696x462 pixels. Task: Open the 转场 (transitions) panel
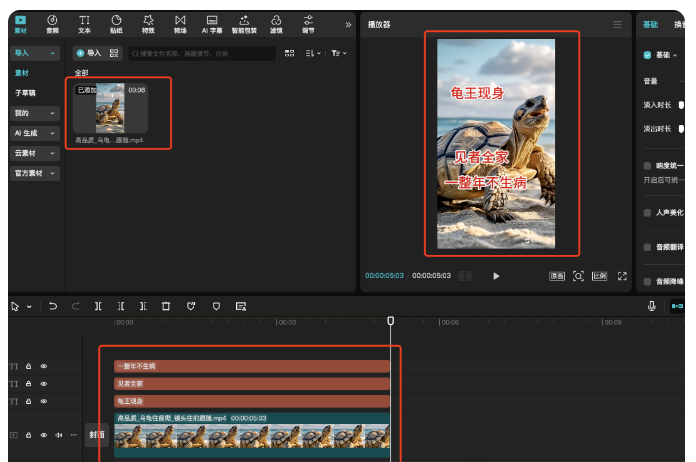180,24
